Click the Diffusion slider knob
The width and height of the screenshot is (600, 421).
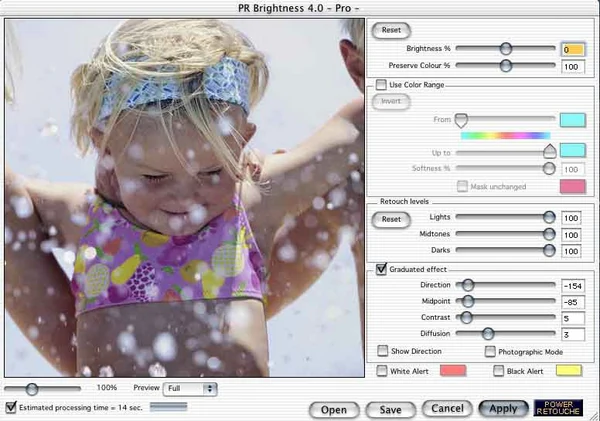pyautogui.click(x=488, y=334)
